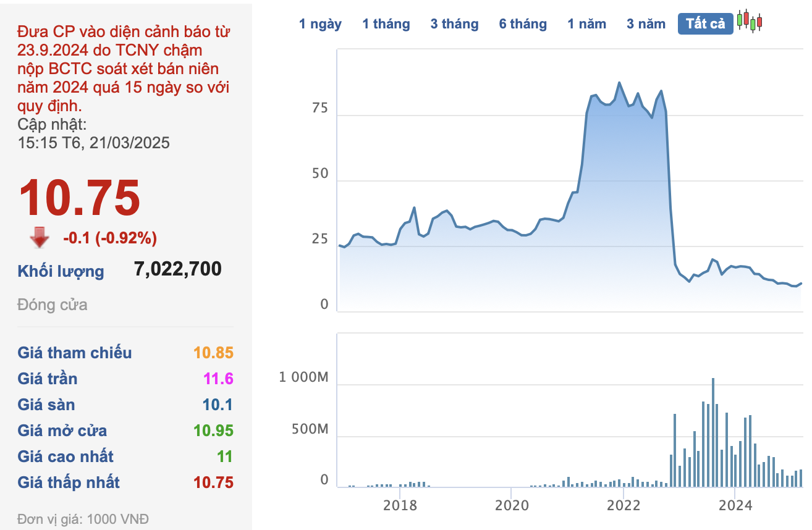Select the '1 tháng' time range tab
Screen dimensions: 812x530
pos(386,24)
